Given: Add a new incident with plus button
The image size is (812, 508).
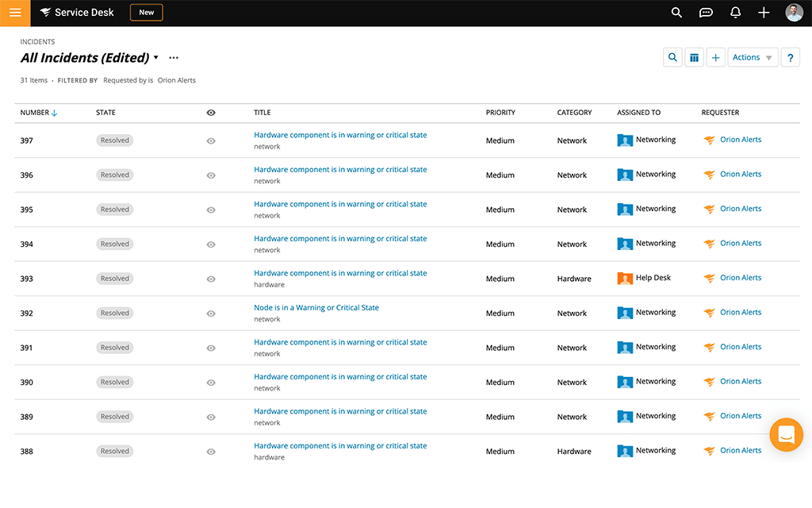Looking at the screenshot, I should point(716,57).
